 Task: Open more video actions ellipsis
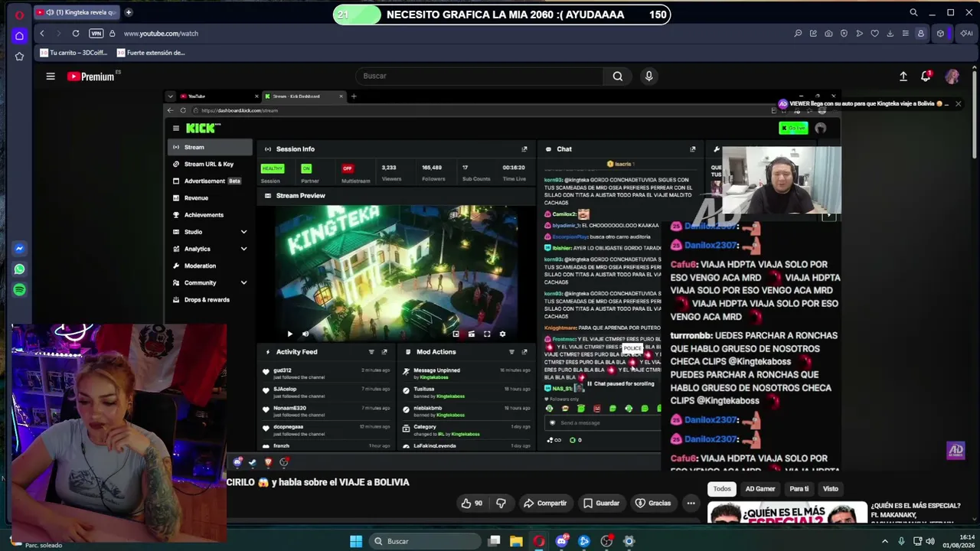pos(691,503)
